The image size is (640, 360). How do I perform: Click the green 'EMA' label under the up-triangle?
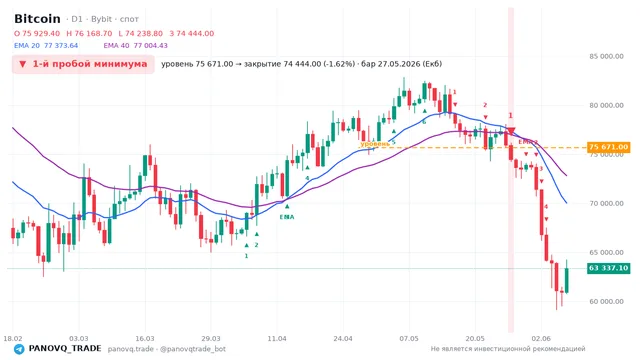point(287,217)
